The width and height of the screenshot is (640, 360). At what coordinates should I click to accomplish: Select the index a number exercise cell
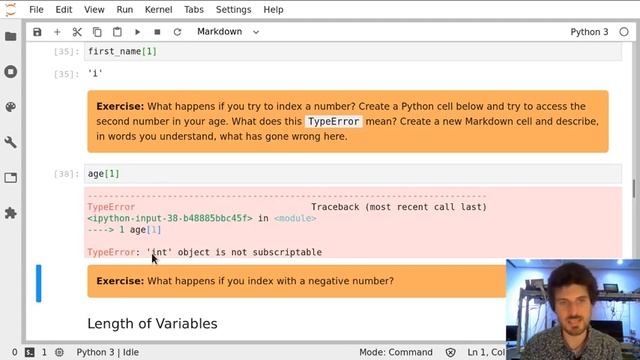(348, 122)
